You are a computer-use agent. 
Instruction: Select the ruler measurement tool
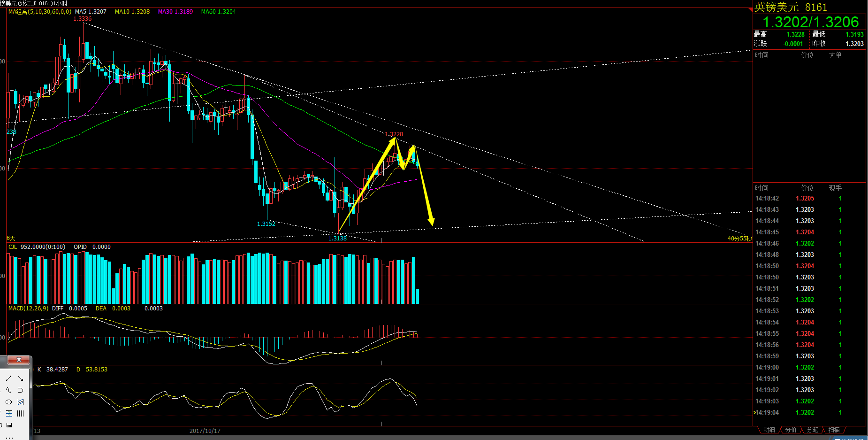click(x=8, y=425)
